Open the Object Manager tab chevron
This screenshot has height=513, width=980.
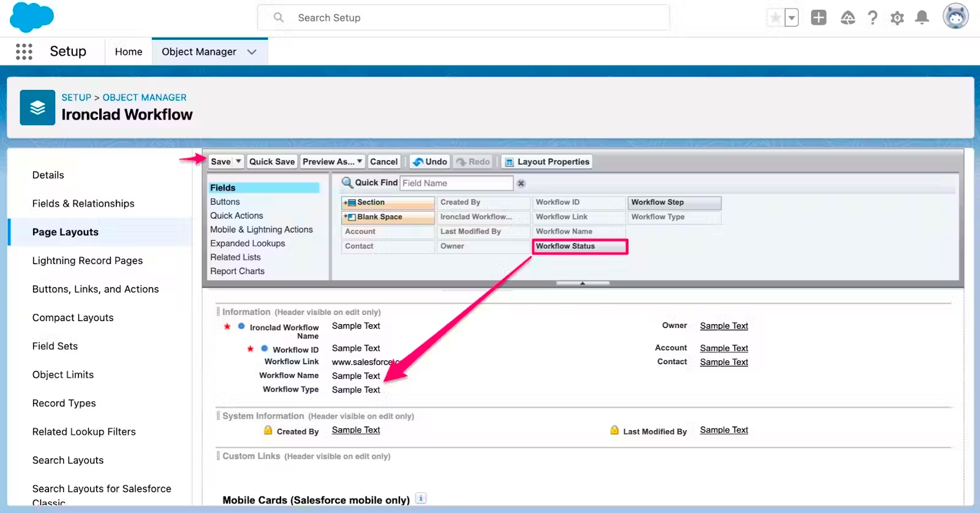click(252, 52)
